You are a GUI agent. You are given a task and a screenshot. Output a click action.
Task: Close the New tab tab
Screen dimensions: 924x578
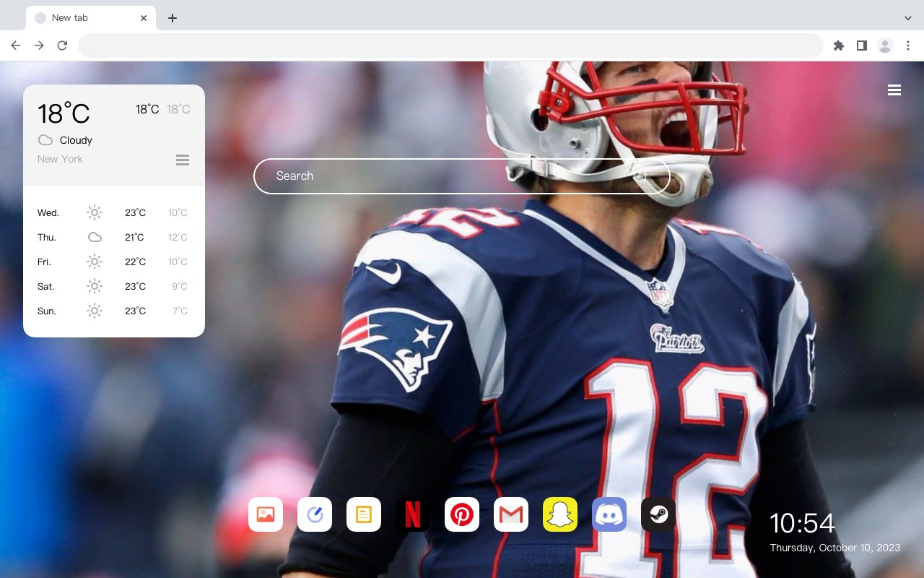click(x=144, y=18)
